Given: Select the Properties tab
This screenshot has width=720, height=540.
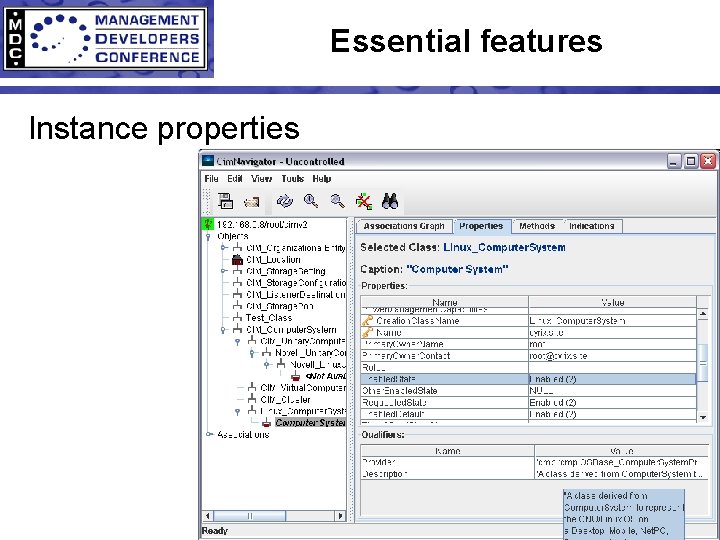Looking at the screenshot, I should coord(481,226).
